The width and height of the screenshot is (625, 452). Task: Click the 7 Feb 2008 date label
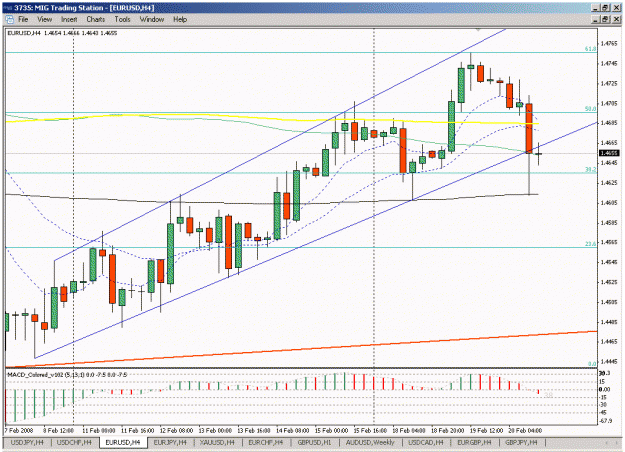pyautogui.click(x=19, y=430)
